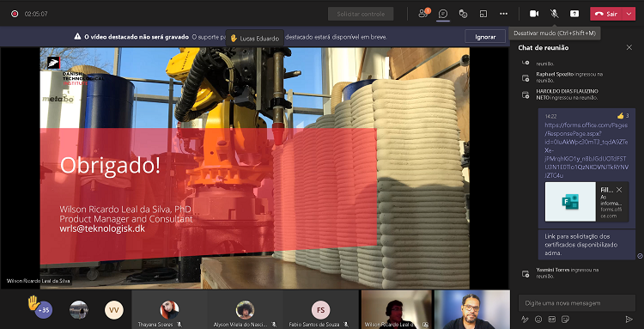Dismiss the Forms link preview card
The height and width of the screenshot is (329, 644).
pyautogui.click(x=619, y=190)
